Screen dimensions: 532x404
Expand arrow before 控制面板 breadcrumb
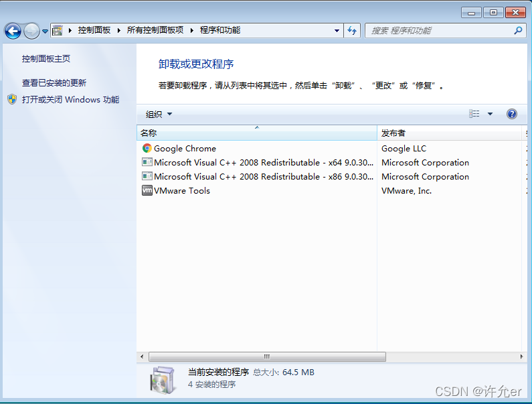(70, 31)
